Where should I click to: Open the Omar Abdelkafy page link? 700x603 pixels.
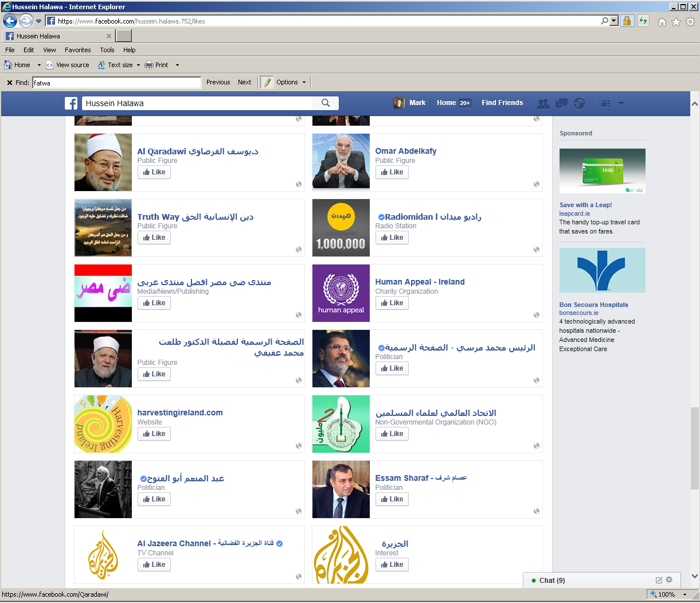[x=406, y=151]
